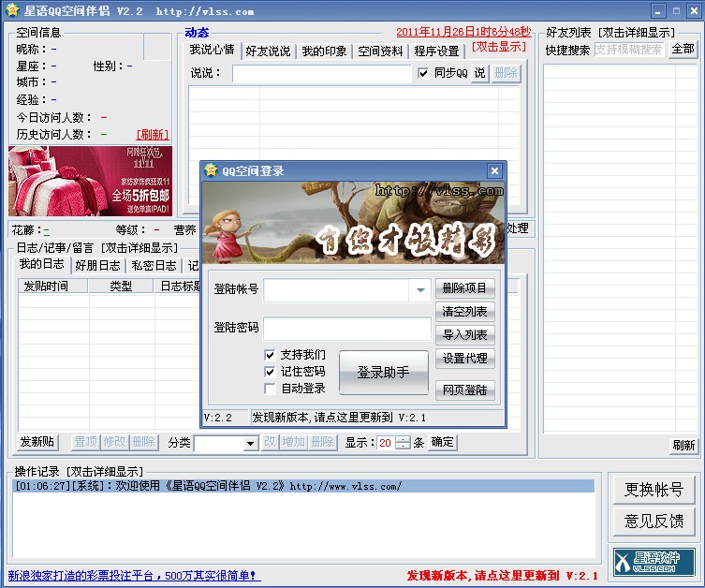Open the 我的印象 tab

pos(324,51)
